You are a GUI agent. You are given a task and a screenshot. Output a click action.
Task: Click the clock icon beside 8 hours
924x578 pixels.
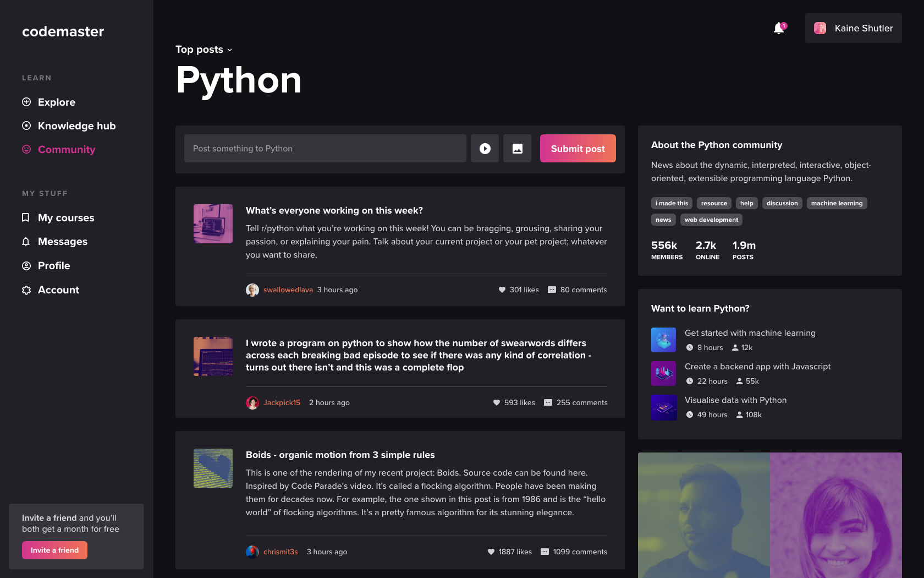point(690,347)
